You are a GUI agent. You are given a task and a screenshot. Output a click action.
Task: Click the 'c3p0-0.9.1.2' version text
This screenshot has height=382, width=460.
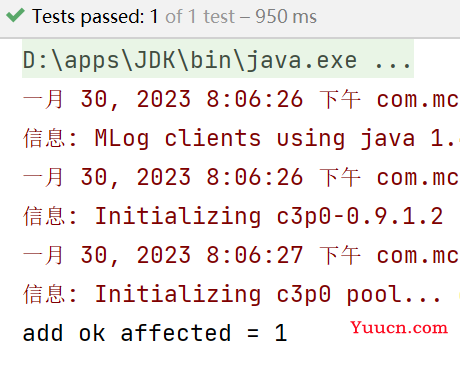click(x=360, y=216)
